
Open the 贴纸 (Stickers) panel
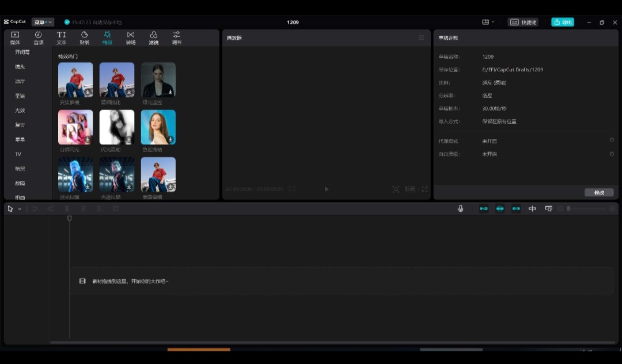click(84, 38)
